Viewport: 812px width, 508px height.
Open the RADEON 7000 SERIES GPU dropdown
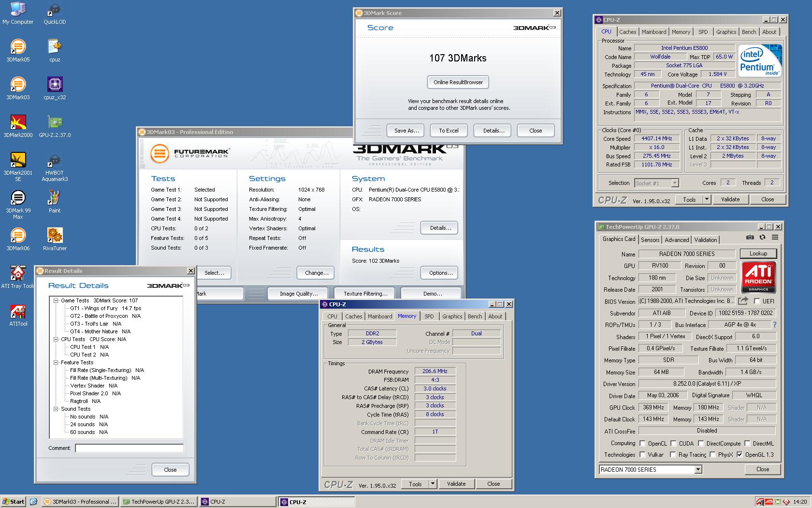697,469
